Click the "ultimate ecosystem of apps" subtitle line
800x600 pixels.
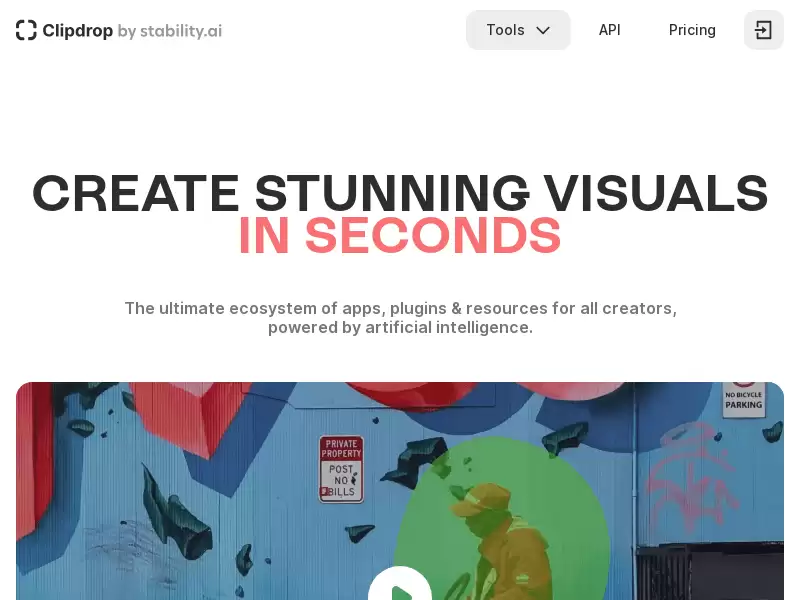[400, 308]
